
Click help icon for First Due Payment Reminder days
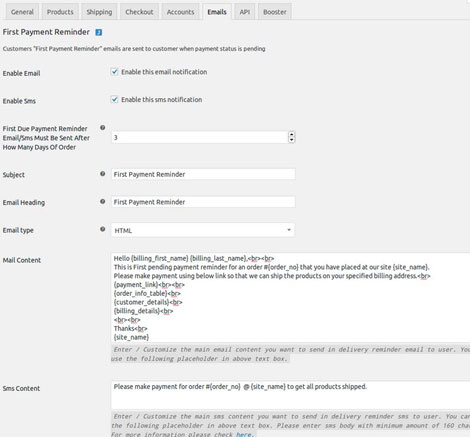click(103, 128)
